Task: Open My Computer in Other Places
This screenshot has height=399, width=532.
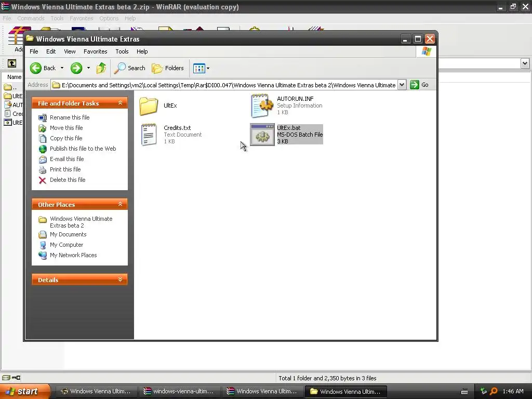Action: point(66,245)
